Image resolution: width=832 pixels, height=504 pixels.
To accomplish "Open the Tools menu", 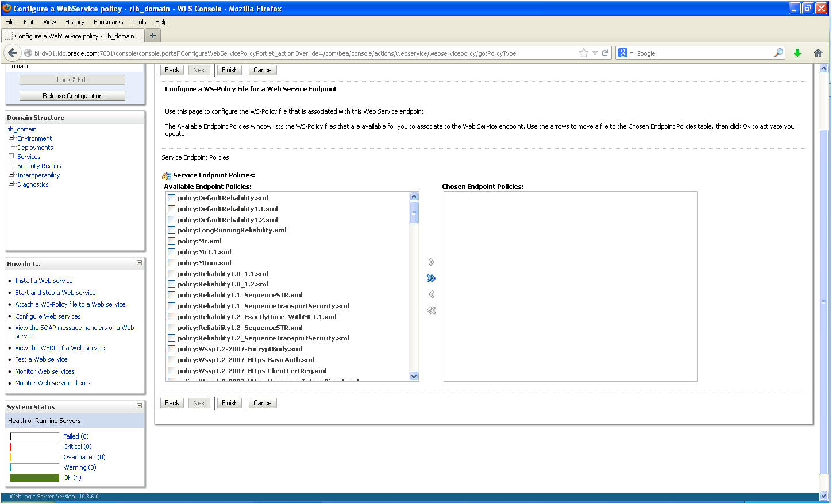I will click(x=139, y=22).
